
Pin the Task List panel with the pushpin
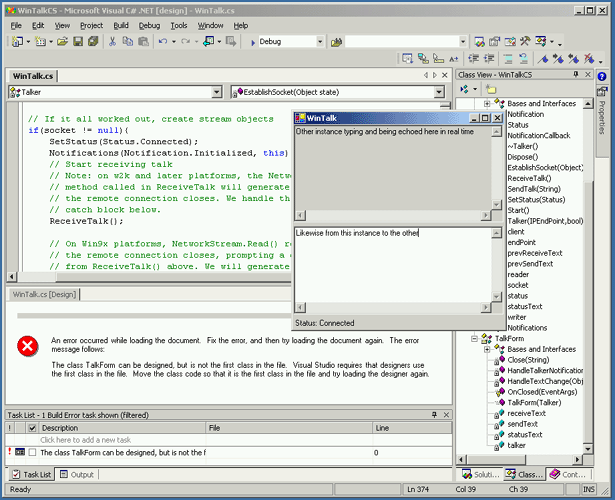tap(435, 415)
